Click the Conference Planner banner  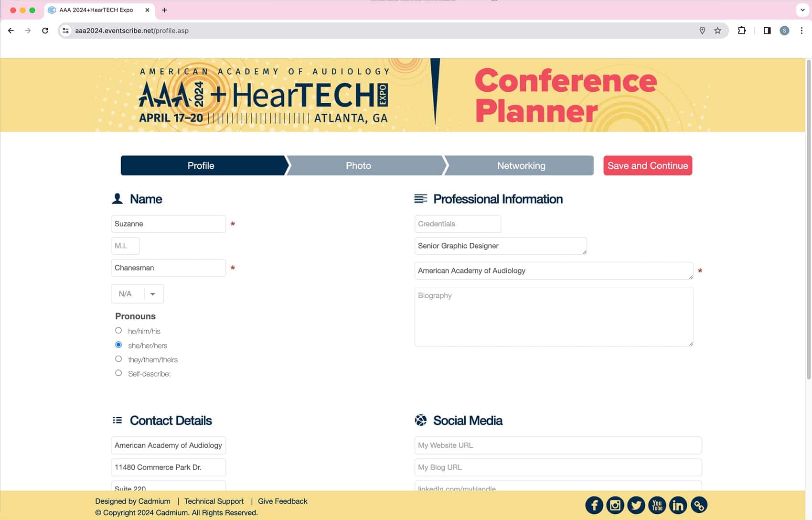[403, 95]
